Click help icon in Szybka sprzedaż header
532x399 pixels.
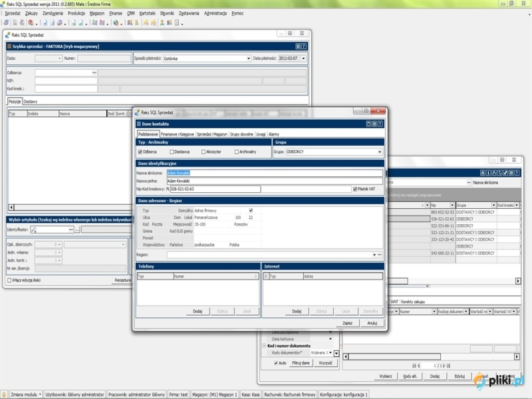(x=304, y=46)
